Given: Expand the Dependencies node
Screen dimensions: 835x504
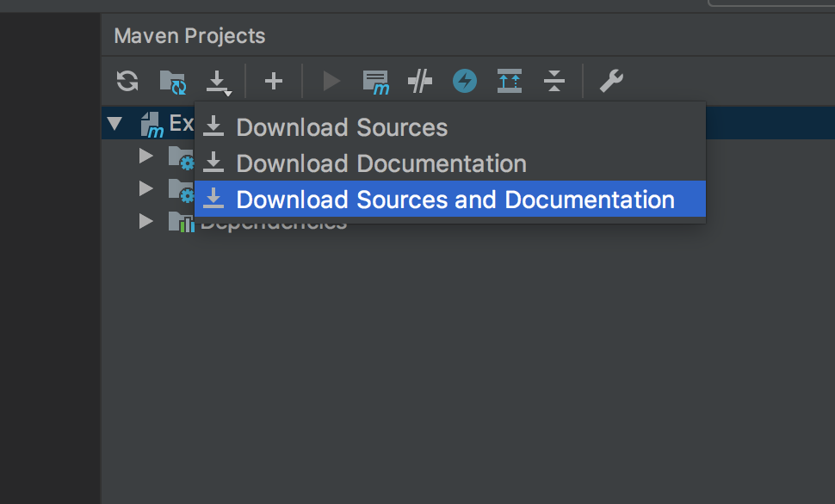Looking at the screenshot, I should 146,221.
